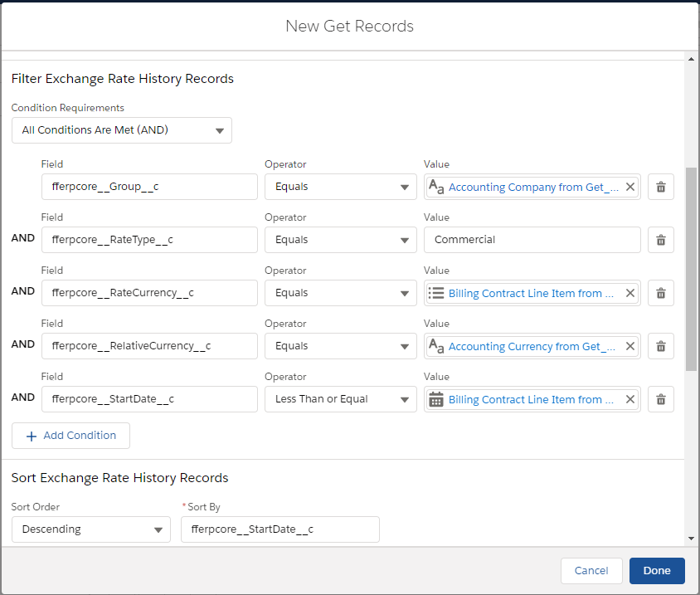The width and height of the screenshot is (700, 595).
Task: Clear the StartDate Billing Contract Line Item value
Action: (x=630, y=399)
